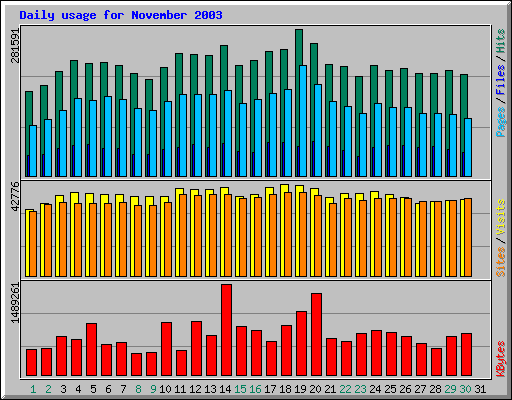Select day label 9 on the axis
This screenshot has height=400, width=512.
pos(153,389)
